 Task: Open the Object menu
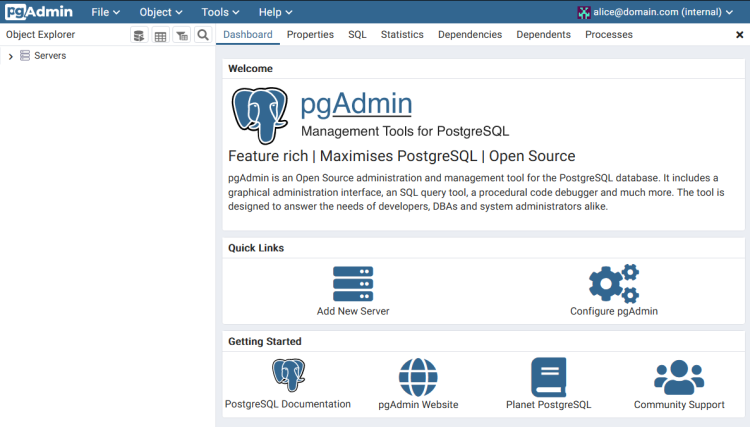(161, 12)
